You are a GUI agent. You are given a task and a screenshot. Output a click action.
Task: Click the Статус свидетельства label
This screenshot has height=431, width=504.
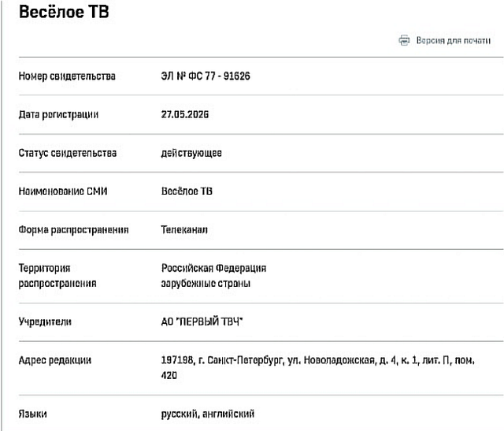pyautogui.click(x=68, y=153)
